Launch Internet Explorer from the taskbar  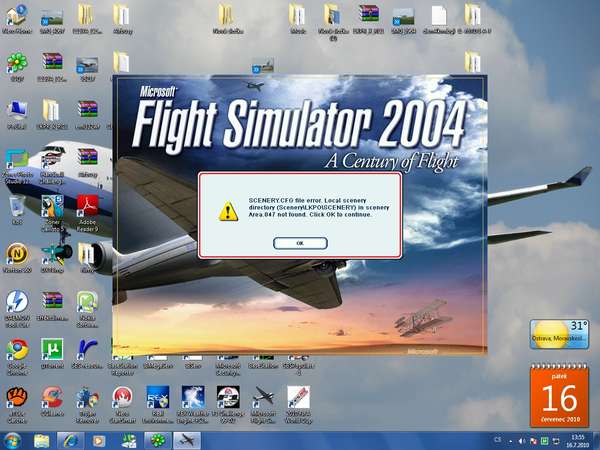70,441
